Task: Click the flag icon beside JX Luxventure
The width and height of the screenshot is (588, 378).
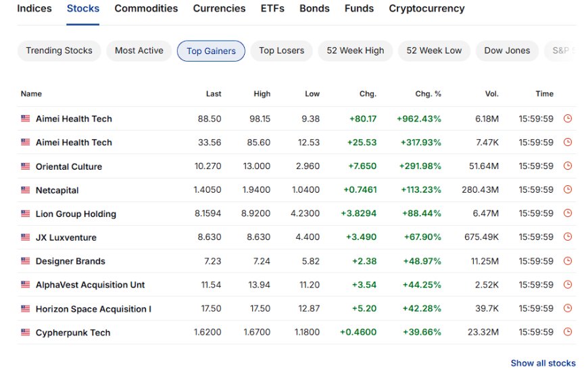Action: tap(25, 237)
